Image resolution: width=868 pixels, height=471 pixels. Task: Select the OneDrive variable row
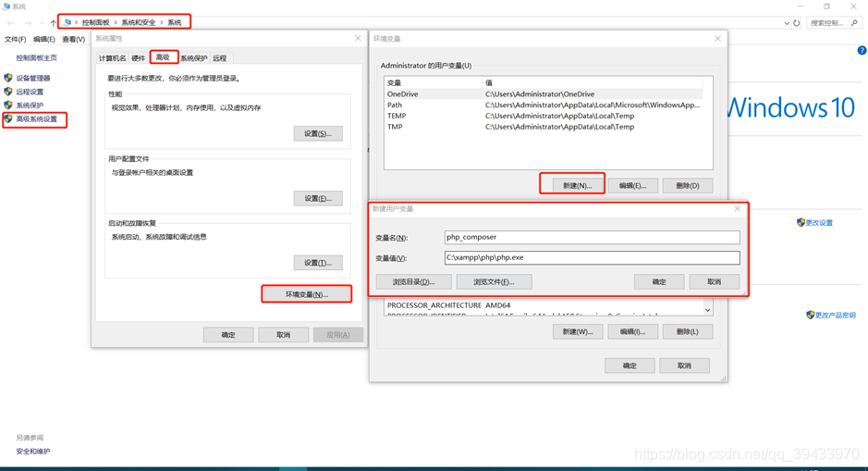pyautogui.click(x=544, y=94)
